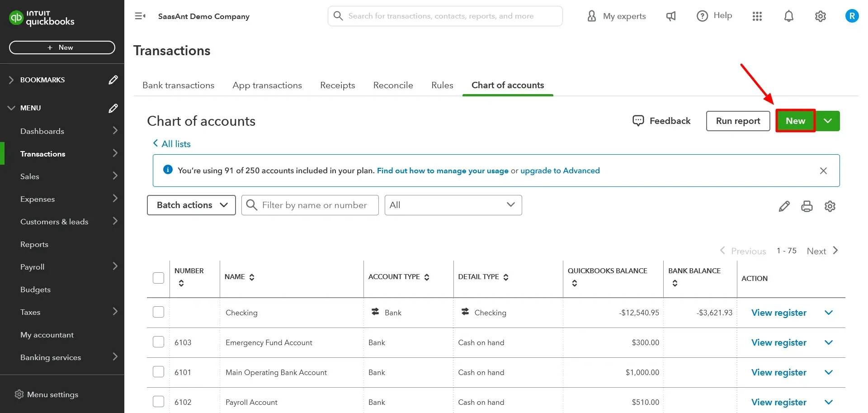The width and height of the screenshot is (868, 413).
Task: Focus the global search field
Action: [x=445, y=16]
